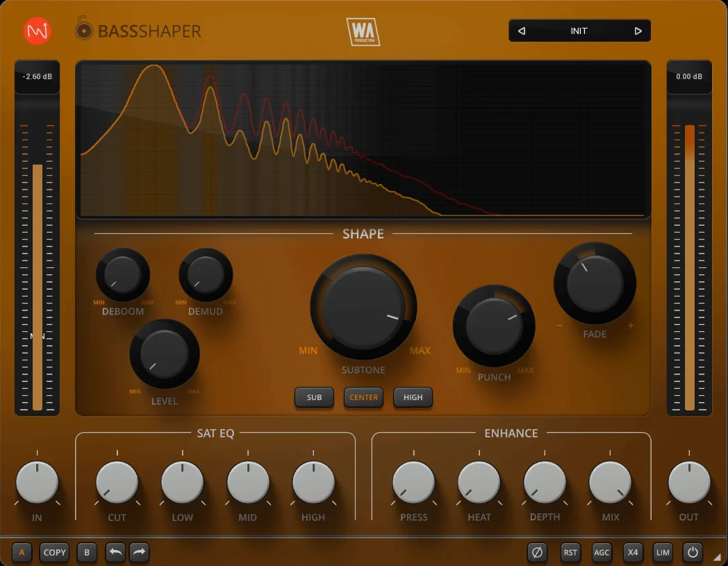The height and width of the screenshot is (566, 728).
Task: Enable AGC automatic gain compensation
Action: pyautogui.click(x=602, y=552)
